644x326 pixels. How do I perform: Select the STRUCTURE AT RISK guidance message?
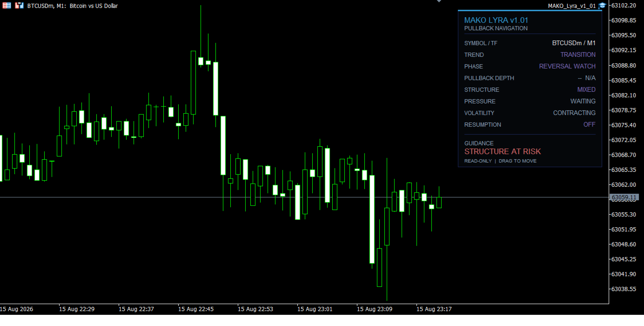(503, 151)
